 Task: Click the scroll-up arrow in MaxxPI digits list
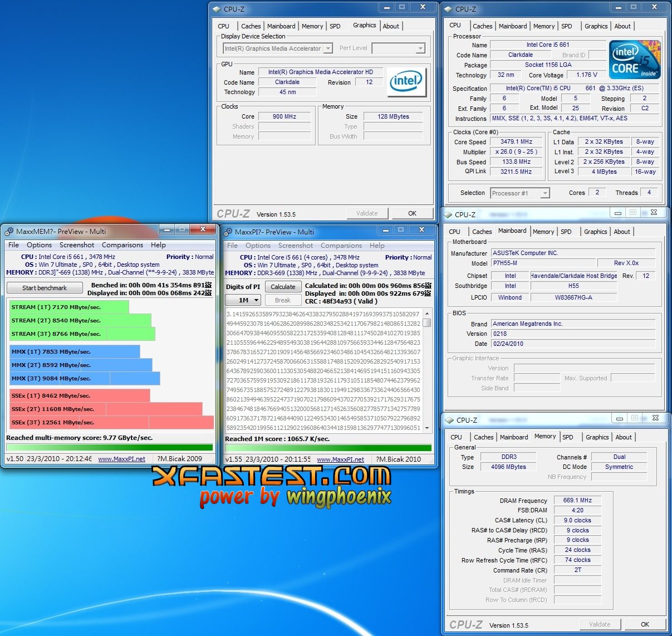pos(427,314)
